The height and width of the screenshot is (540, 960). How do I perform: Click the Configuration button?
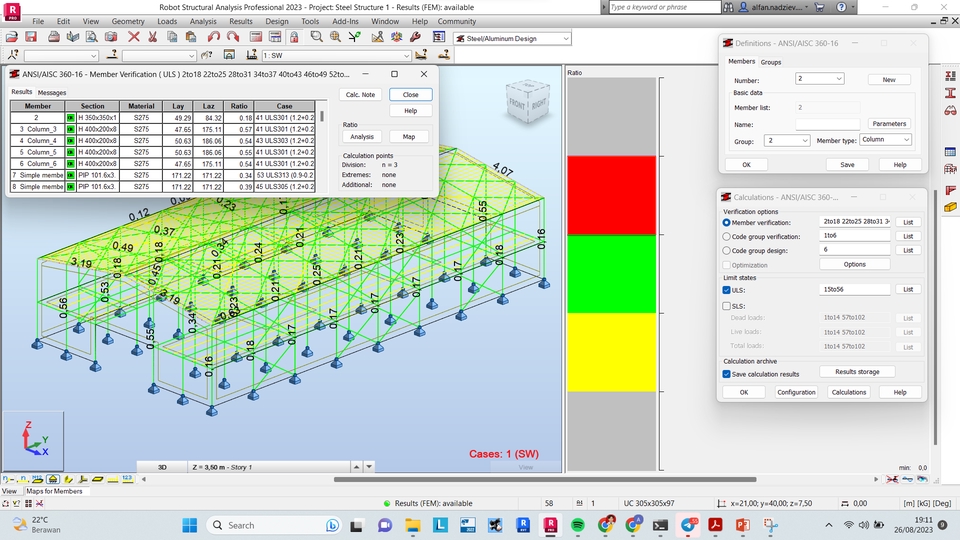coord(796,392)
